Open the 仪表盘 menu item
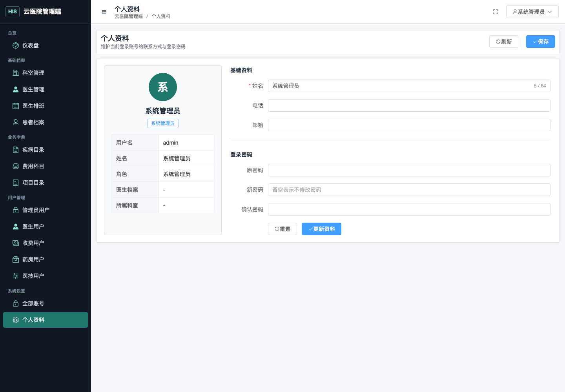Screen dimensions: 565x392 [46, 45]
